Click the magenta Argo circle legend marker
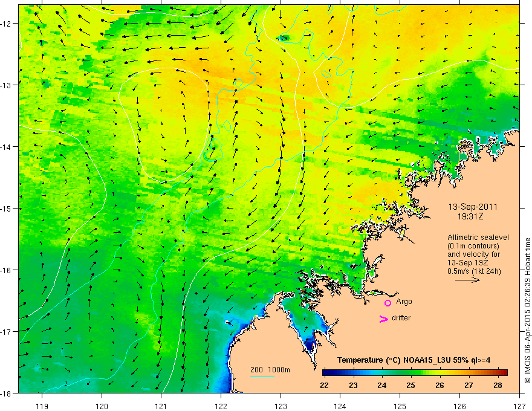This screenshot has height=411, width=532. tap(388, 303)
